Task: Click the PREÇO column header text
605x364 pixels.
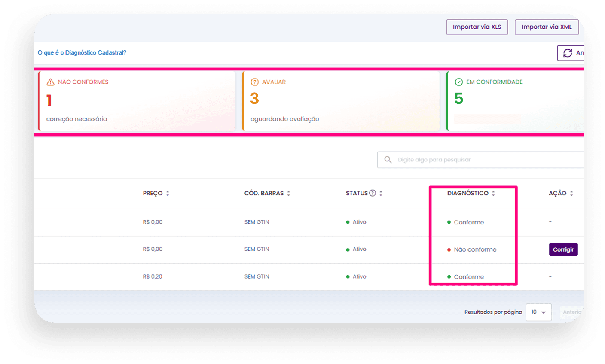Action: 153,194
